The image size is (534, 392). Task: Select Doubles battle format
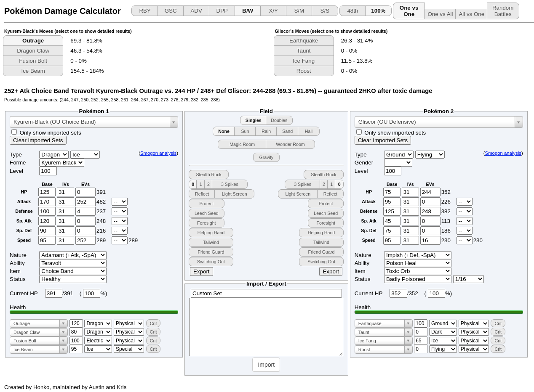click(279, 120)
